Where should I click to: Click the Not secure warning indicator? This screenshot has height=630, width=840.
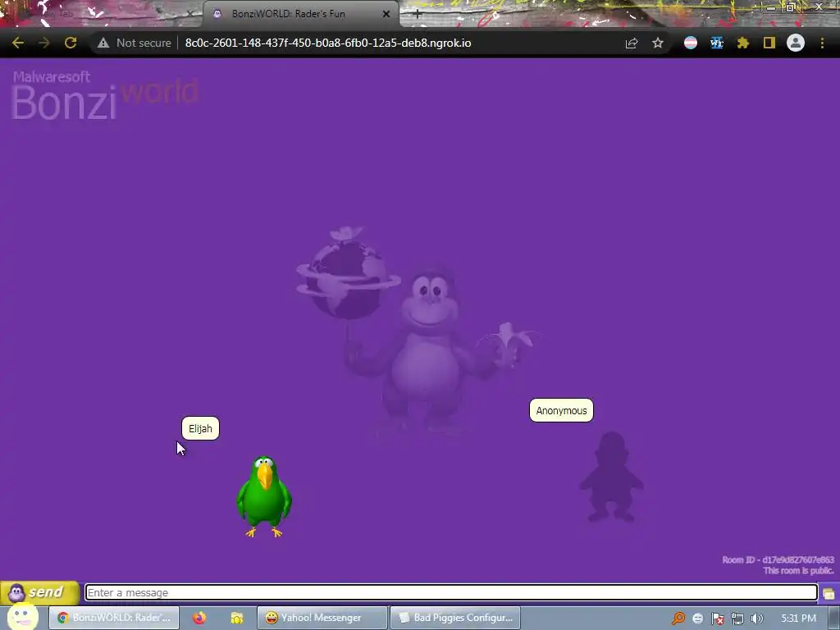point(135,43)
